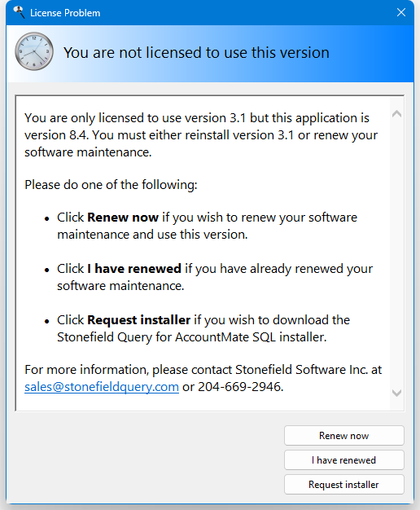
Task: Click bold "I have renewed" in bullet list
Action: (134, 269)
